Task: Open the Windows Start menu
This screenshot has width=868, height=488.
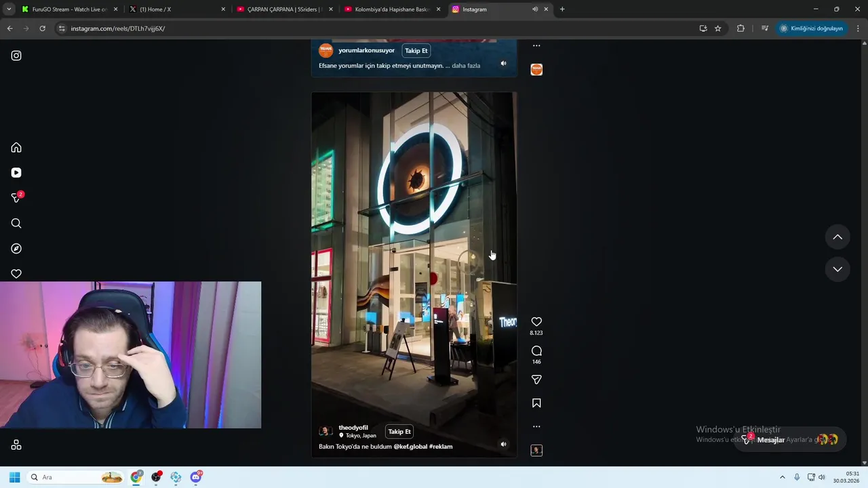Action: coord(14,477)
